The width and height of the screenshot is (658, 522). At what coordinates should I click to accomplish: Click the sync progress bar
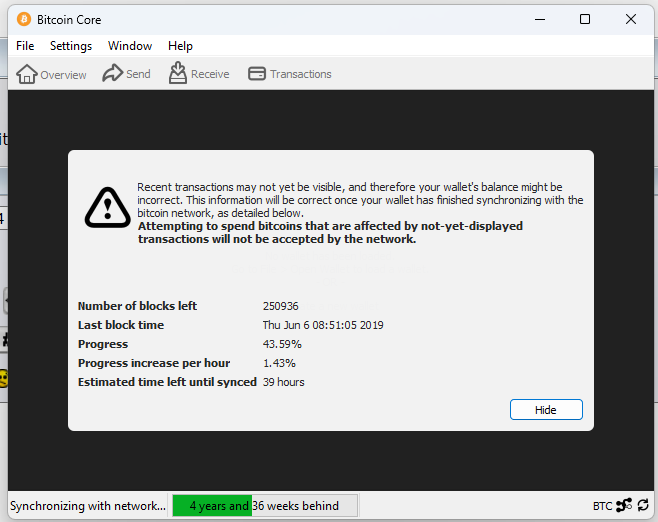click(265, 505)
